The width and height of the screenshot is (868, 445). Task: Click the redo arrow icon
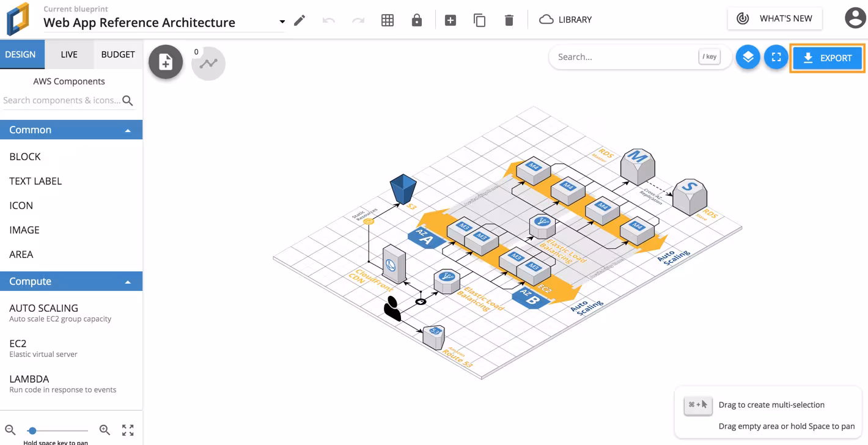coord(358,20)
